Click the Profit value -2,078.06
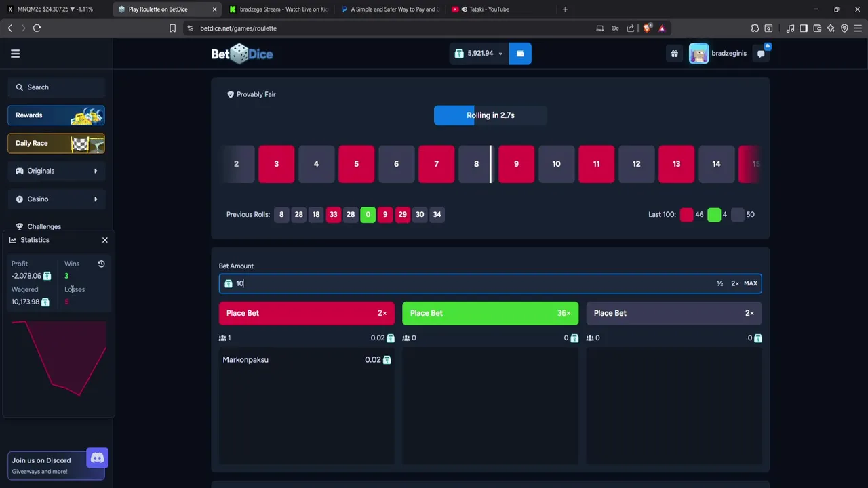 pyautogui.click(x=26, y=276)
